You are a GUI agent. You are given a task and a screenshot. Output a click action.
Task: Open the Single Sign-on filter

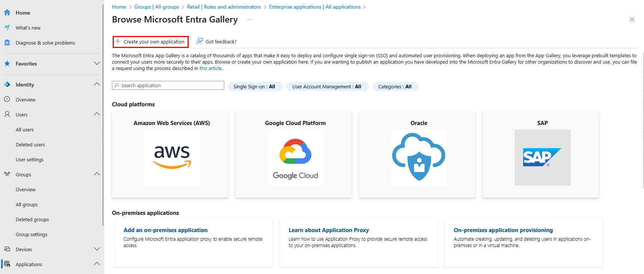click(x=254, y=86)
